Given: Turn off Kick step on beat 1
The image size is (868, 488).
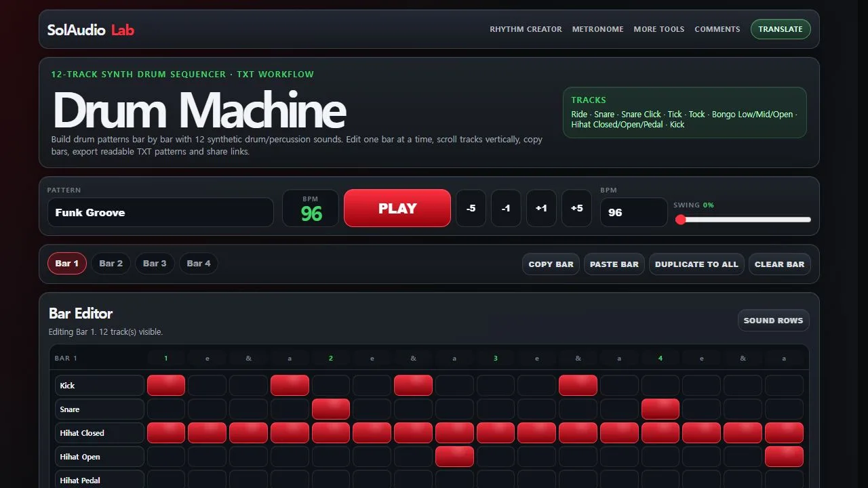Looking at the screenshot, I should tap(166, 386).
